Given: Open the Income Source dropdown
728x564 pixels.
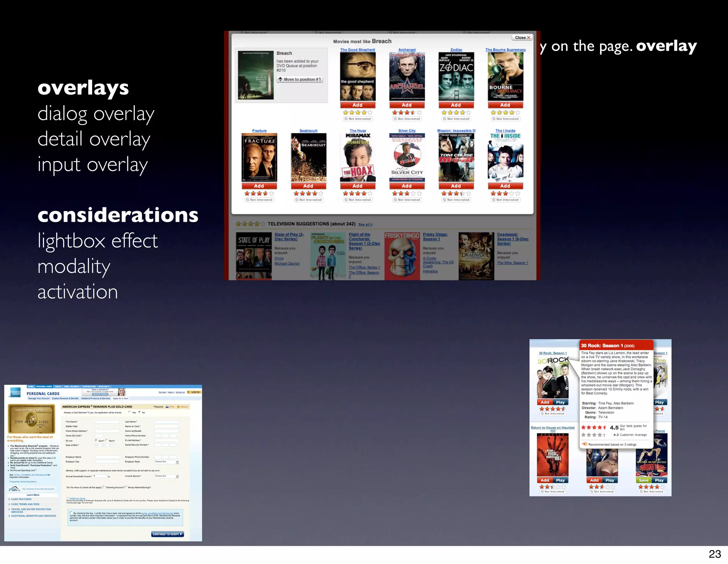Looking at the screenshot, I should click(166, 476).
